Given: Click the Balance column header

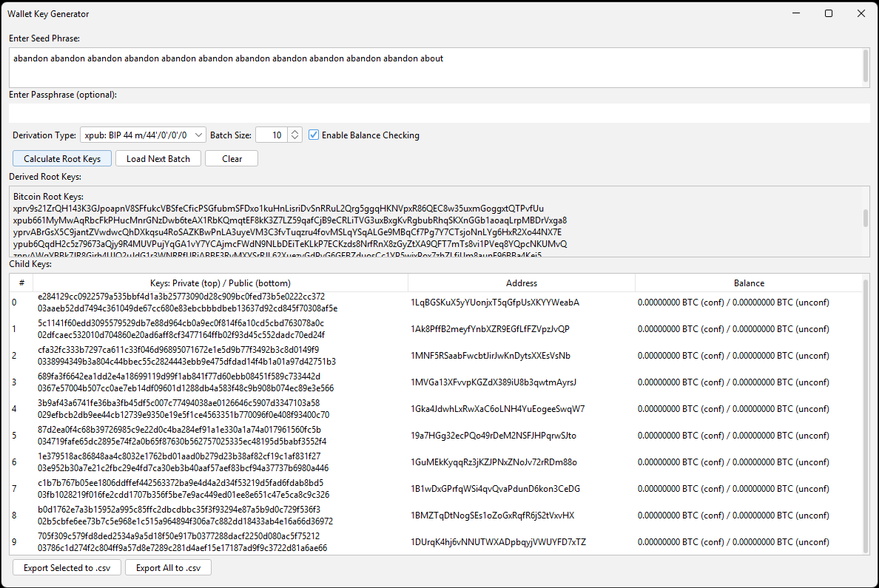Looking at the screenshot, I should 749,283.
